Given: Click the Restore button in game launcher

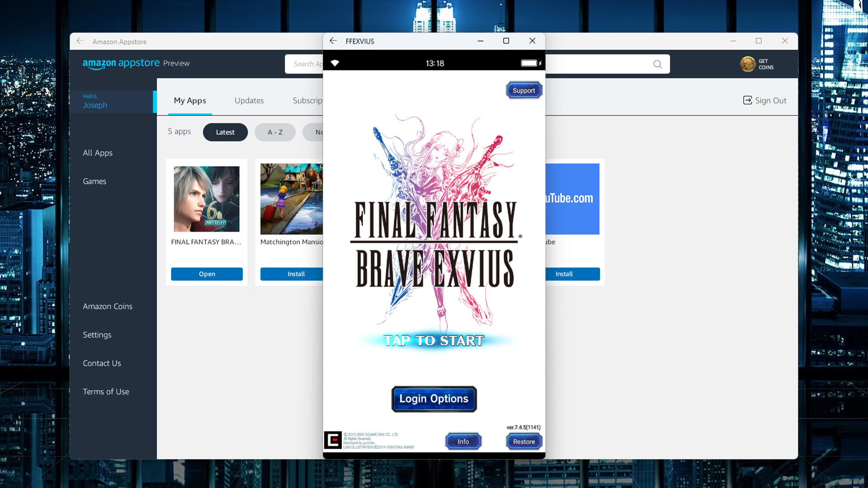Looking at the screenshot, I should (524, 441).
